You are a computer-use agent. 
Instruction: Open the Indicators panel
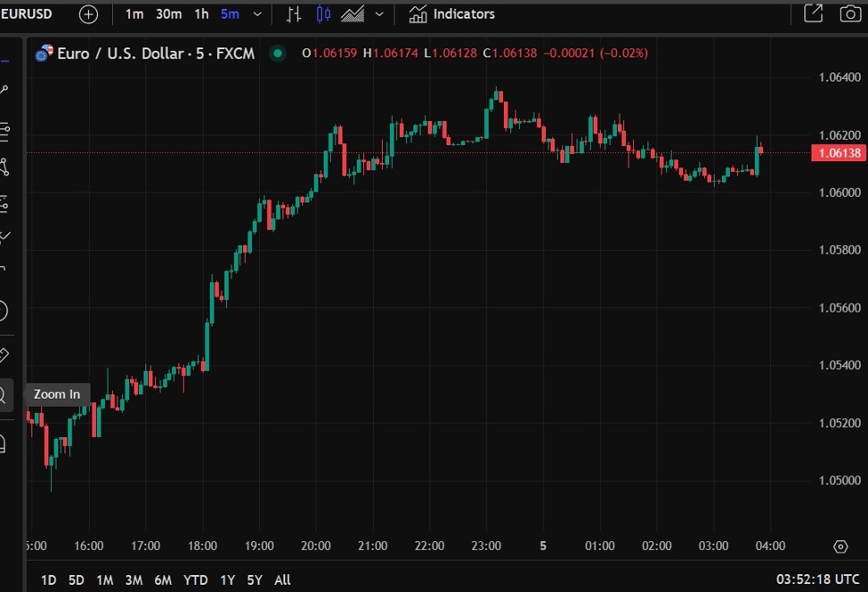click(454, 13)
